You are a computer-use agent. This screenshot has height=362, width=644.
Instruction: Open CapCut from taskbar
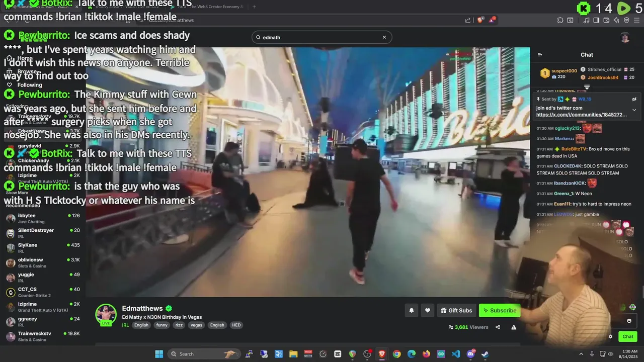[x=338, y=354]
